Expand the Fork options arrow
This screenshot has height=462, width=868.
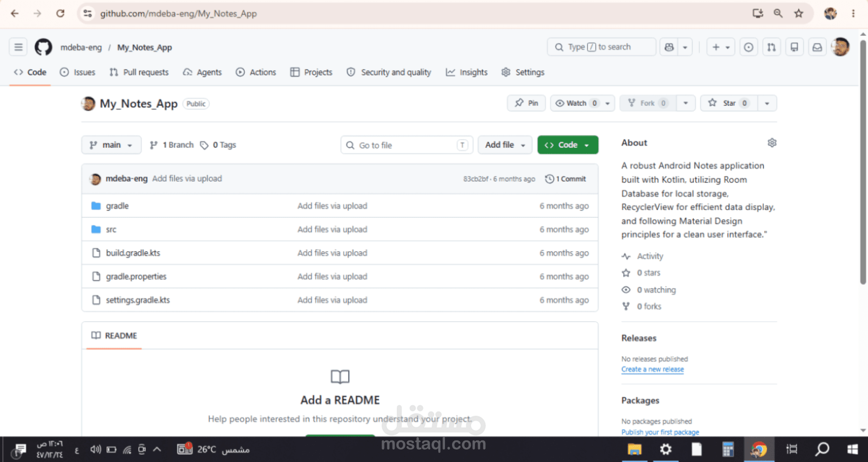pos(686,103)
